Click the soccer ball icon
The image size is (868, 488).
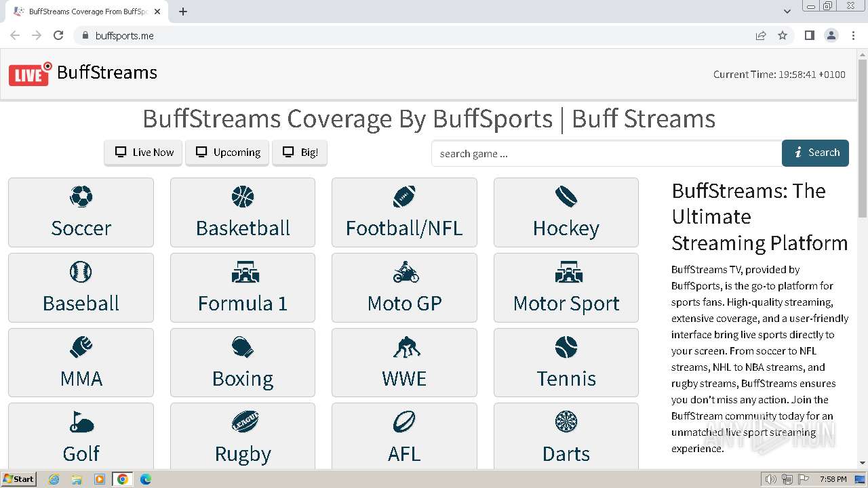coord(81,197)
